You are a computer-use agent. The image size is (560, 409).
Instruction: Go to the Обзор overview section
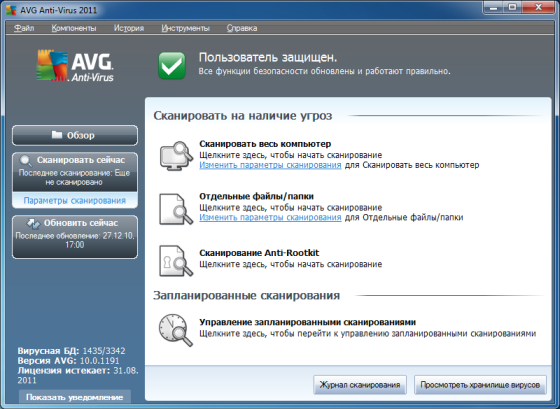coord(75,135)
